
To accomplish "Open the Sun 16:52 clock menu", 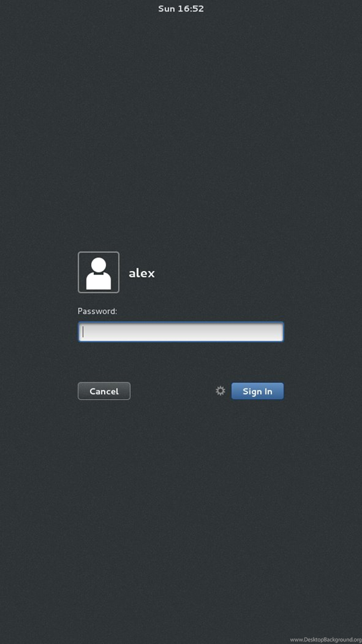I will pyautogui.click(x=181, y=9).
